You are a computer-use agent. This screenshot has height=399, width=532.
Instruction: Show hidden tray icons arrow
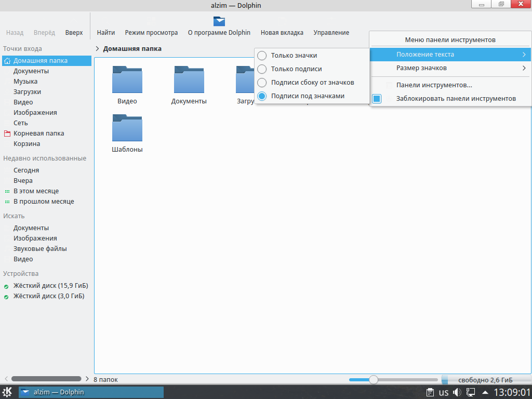click(x=485, y=393)
